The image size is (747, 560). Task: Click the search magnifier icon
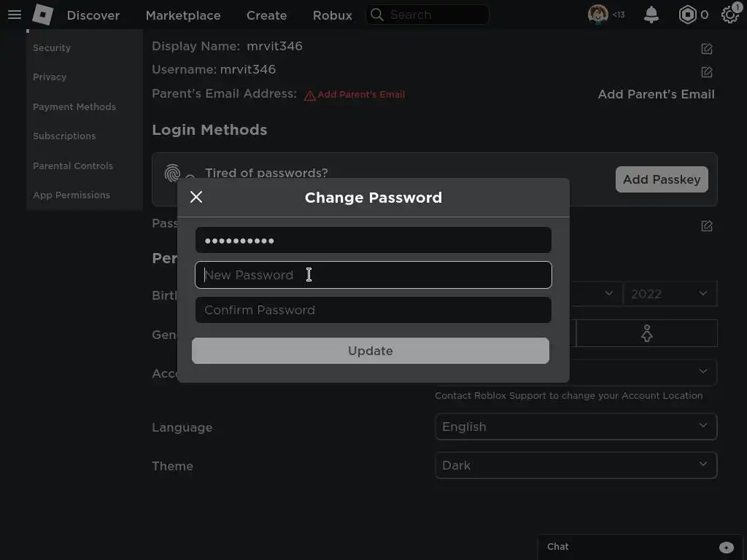377,15
